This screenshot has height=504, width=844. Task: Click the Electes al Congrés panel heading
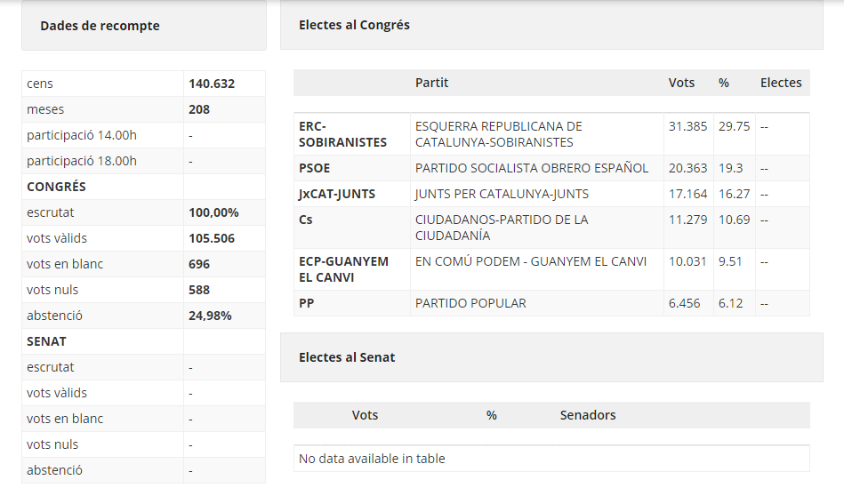(x=354, y=25)
